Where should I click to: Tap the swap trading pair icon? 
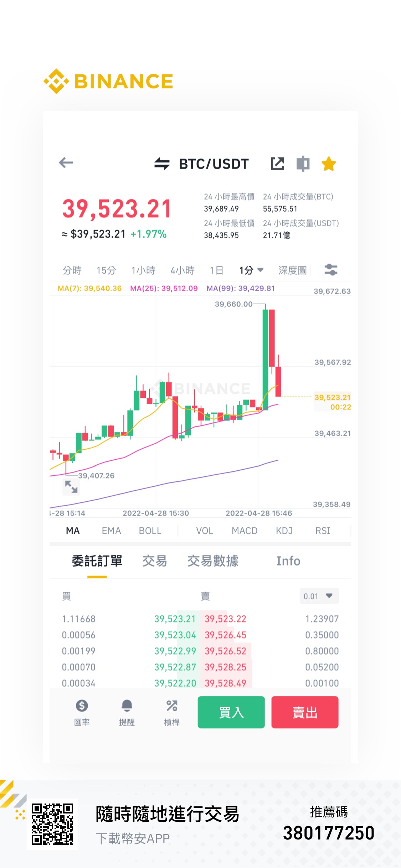click(x=162, y=164)
